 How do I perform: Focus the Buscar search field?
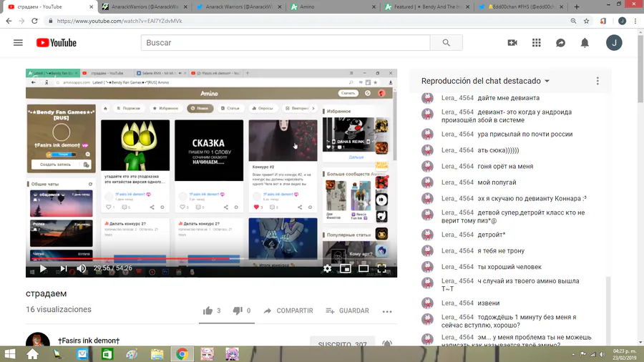pos(286,43)
